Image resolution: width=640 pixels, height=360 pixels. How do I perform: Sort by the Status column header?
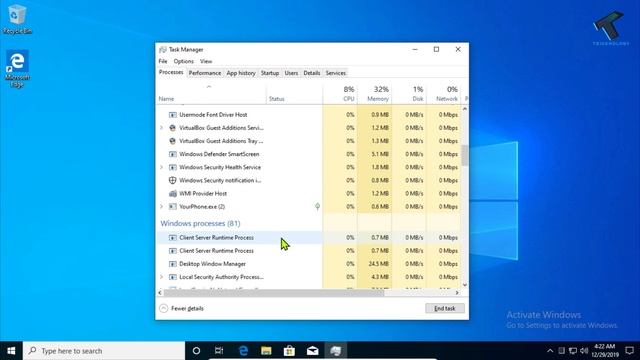pos(294,94)
